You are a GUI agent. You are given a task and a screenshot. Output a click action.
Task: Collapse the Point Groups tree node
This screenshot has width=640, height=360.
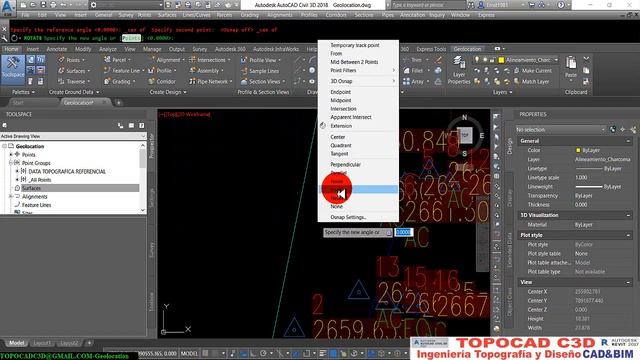click(11, 163)
